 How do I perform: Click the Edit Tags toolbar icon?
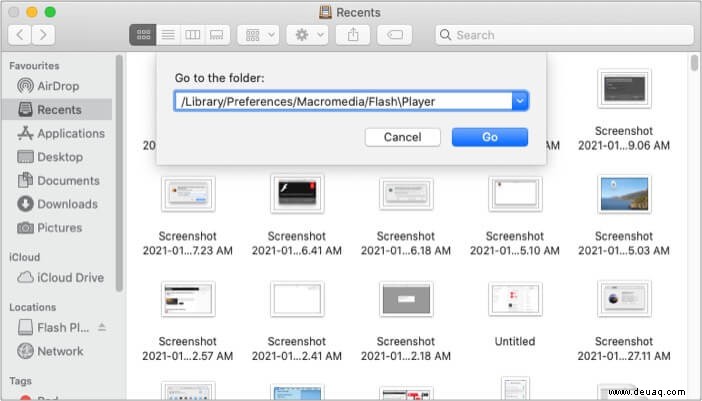tap(394, 35)
